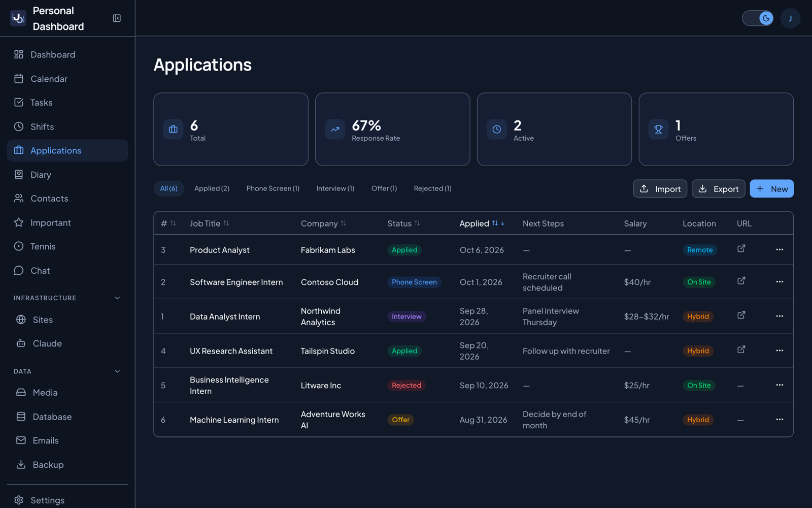Filter by Phone Screen (1) tab

[273, 188]
